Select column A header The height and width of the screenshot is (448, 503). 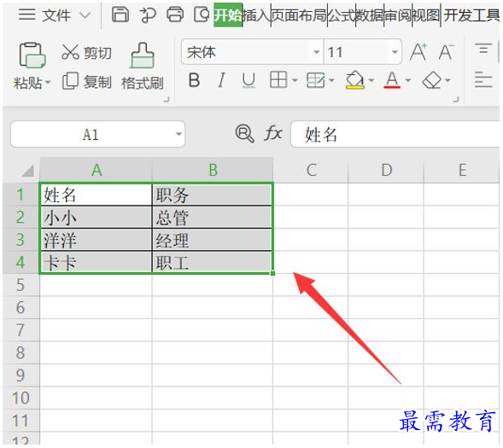(x=96, y=170)
